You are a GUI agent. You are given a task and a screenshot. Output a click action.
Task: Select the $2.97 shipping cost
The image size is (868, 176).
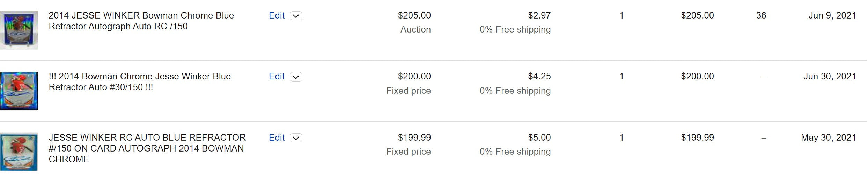pos(539,16)
